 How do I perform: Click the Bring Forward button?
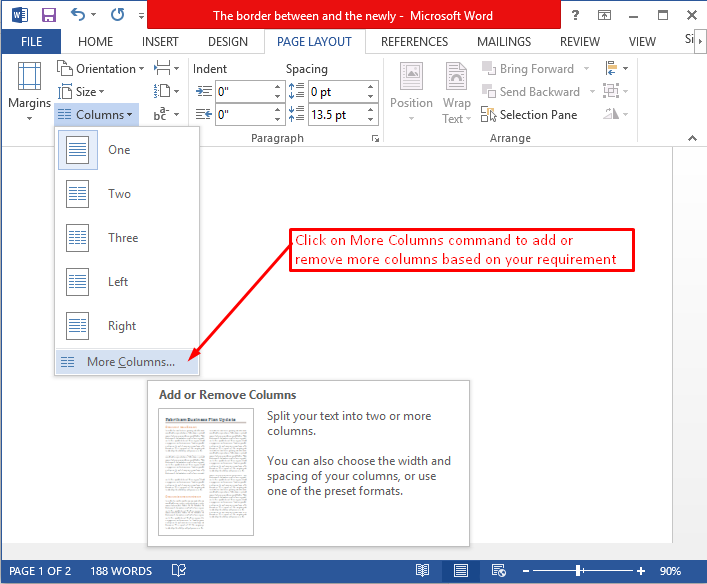528,69
